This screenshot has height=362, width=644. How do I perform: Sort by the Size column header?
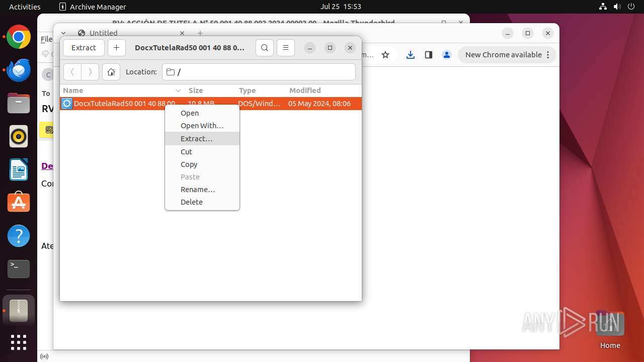tap(210, 90)
